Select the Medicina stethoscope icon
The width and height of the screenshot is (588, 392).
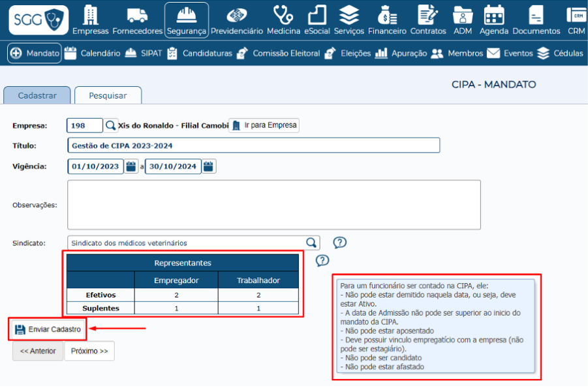(x=283, y=15)
